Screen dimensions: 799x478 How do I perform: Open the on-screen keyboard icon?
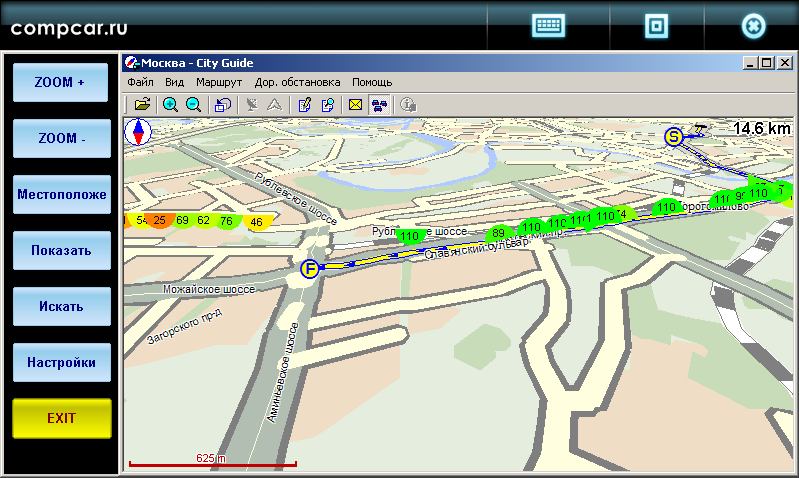(549, 27)
